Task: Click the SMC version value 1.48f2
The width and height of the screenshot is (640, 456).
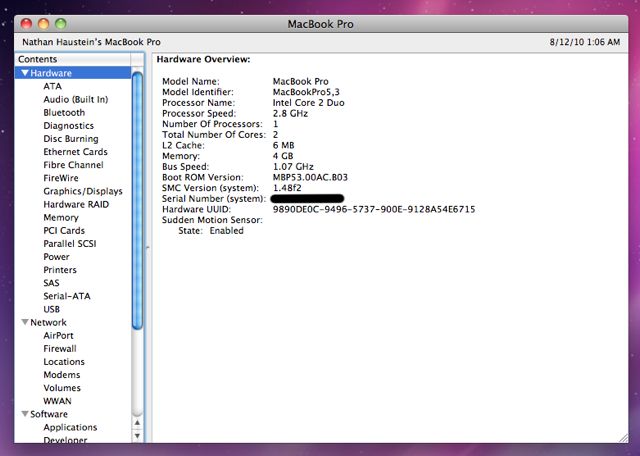Action: pos(287,188)
